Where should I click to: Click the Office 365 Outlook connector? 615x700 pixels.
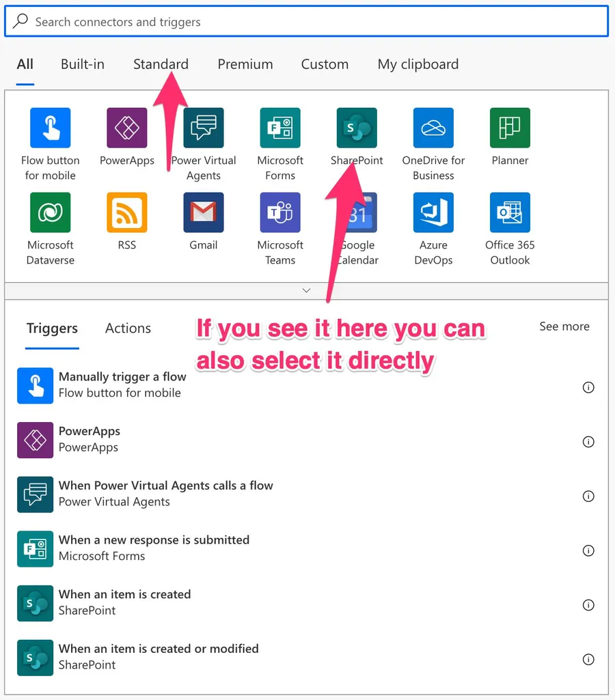(510, 212)
